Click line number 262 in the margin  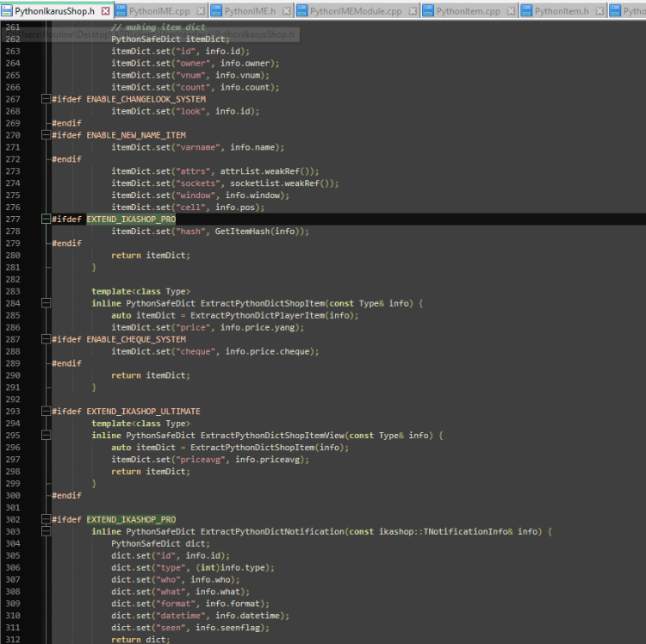(x=13, y=39)
